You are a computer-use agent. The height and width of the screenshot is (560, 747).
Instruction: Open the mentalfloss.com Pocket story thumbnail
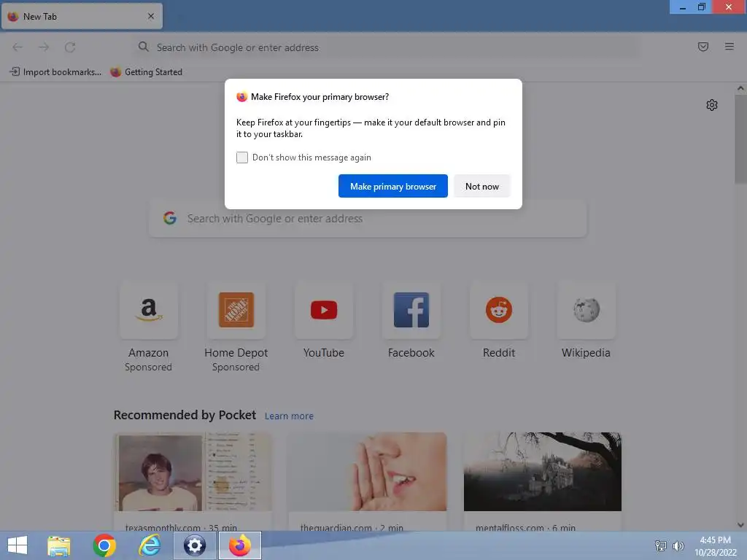pyautogui.click(x=543, y=472)
